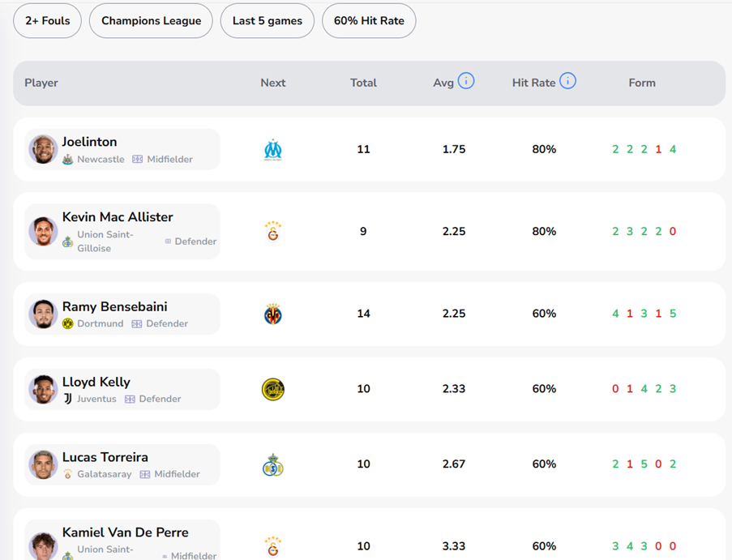Sort table by Total column header
The width and height of the screenshot is (732, 560).
point(363,83)
